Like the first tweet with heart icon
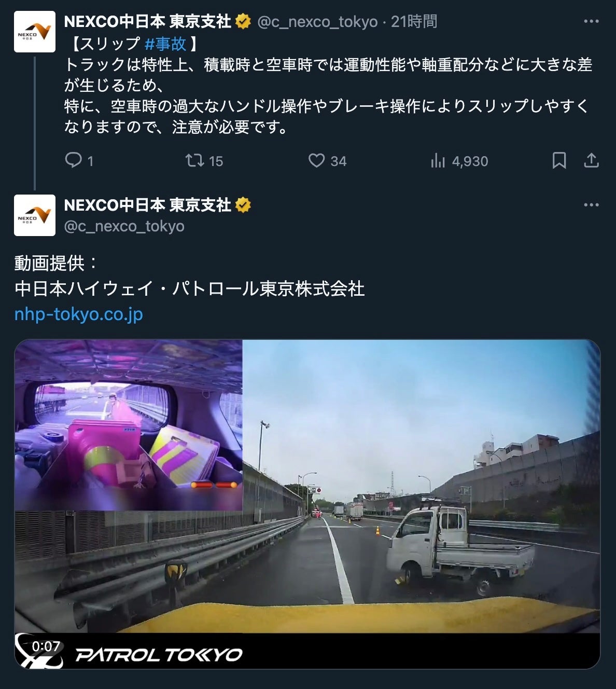The width and height of the screenshot is (616, 689). [x=316, y=160]
